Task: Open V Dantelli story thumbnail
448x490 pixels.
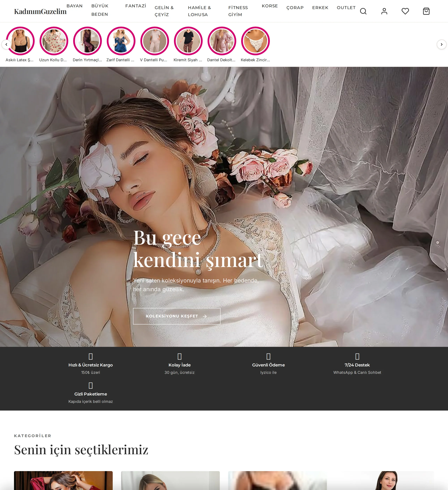Action: pyautogui.click(x=155, y=41)
